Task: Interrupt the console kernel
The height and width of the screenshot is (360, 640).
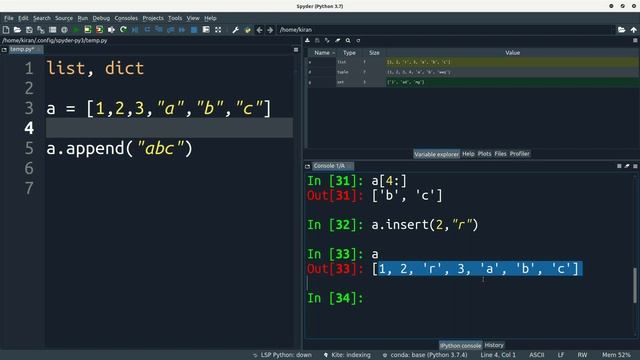Action: coord(619,166)
